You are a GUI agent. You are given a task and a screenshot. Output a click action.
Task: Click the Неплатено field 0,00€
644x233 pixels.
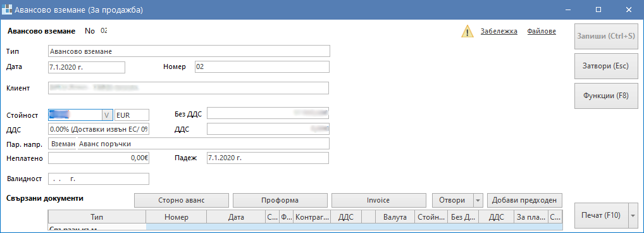coord(99,158)
